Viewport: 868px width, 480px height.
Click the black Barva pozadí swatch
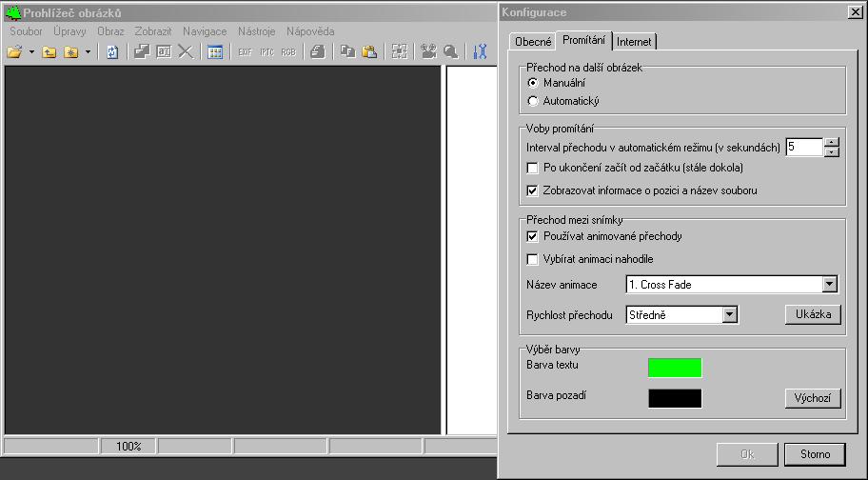click(675, 398)
